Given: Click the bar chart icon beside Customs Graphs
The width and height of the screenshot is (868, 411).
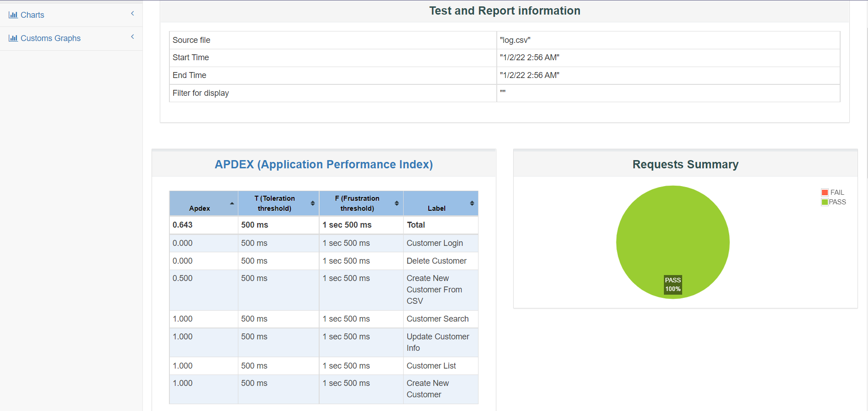Looking at the screenshot, I should [13, 38].
